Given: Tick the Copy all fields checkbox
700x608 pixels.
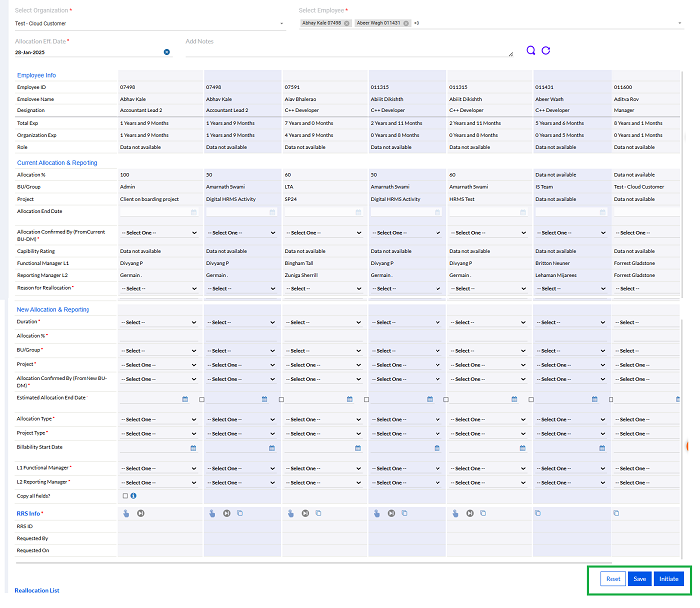Looking at the screenshot, I should [125, 496].
